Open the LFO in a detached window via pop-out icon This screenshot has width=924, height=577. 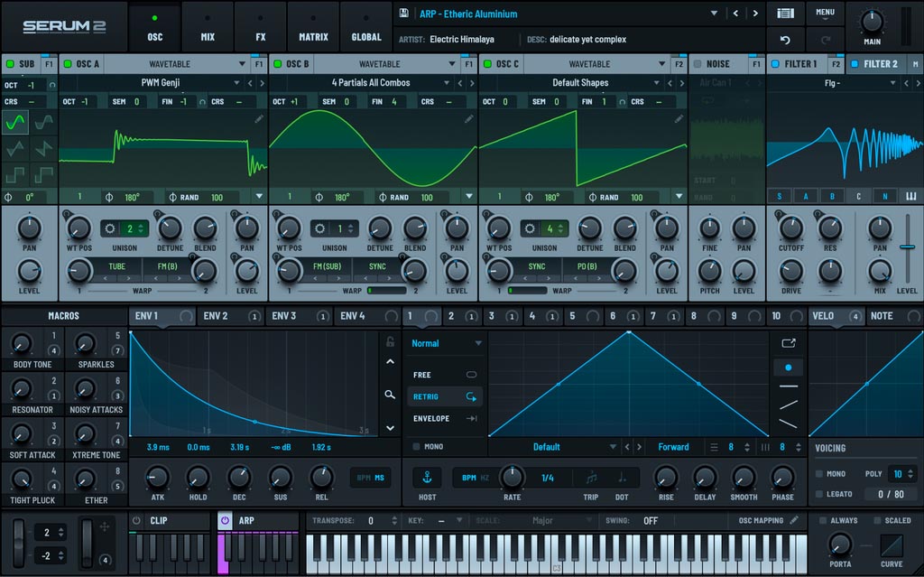pos(789,343)
